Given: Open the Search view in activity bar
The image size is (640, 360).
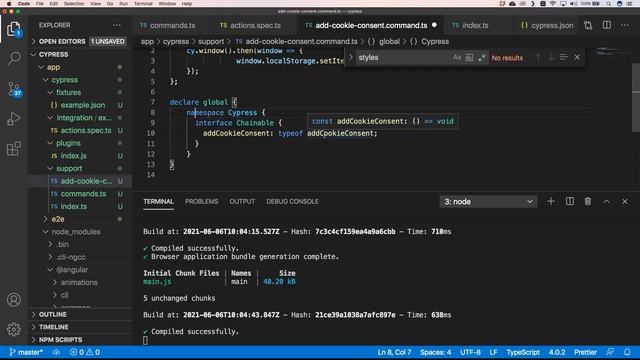Looking at the screenshot, I should [14, 58].
